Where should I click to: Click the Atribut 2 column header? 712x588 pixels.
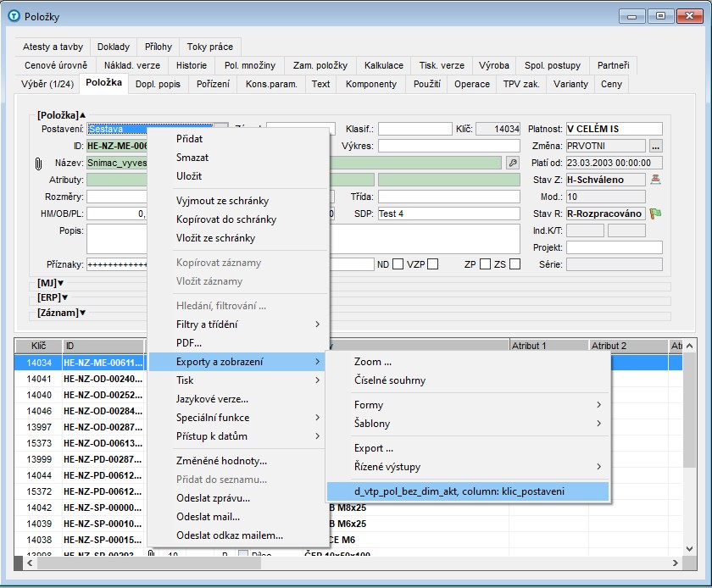coord(628,346)
